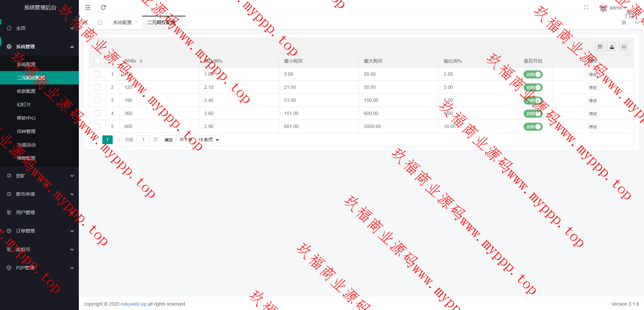The image size is (644, 310).
Task: Open 收款配置 in the sidebar
Action: click(26, 91)
